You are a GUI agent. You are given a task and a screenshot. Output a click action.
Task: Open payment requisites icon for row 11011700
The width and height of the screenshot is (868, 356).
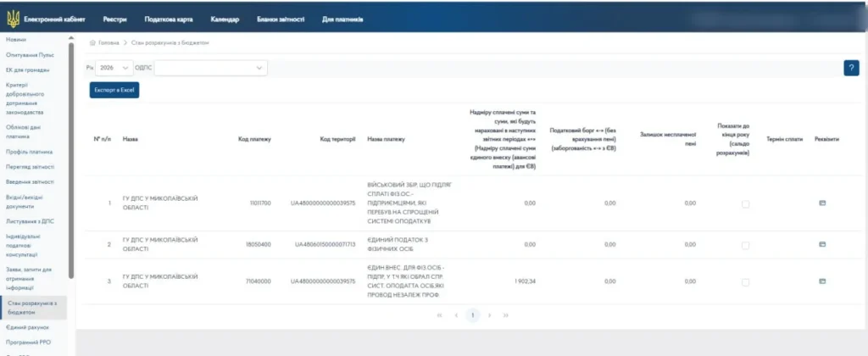pyautogui.click(x=822, y=203)
